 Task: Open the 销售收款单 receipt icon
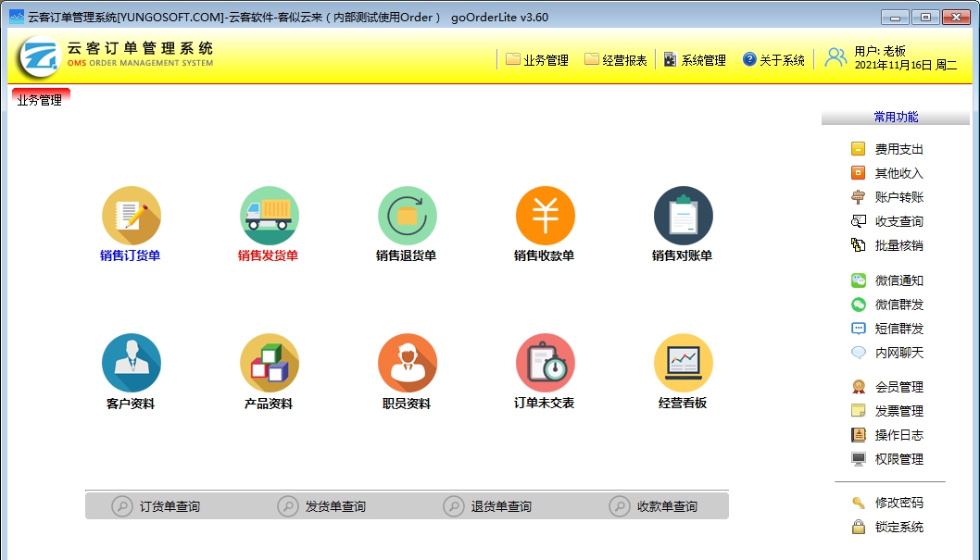click(x=545, y=222)
